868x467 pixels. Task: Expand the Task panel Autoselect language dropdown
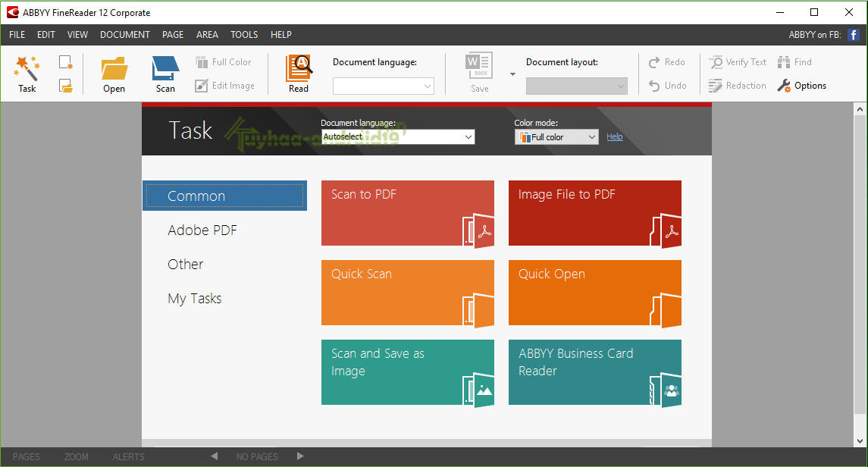tap(398, 136)
